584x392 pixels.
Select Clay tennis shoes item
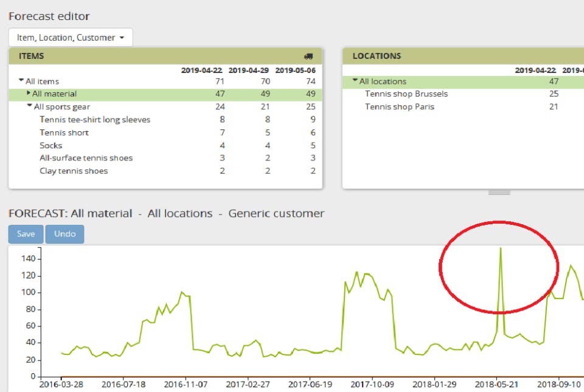[74, 171]
